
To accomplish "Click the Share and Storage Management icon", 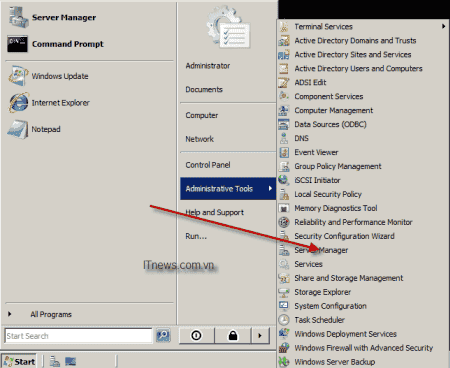I will pyautogui.click(x=284, y=278).
